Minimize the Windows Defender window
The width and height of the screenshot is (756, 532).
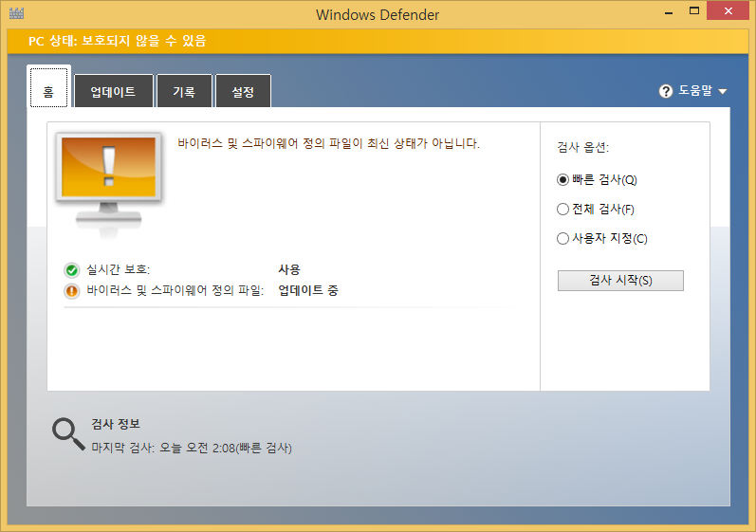(x=668, y=11)
